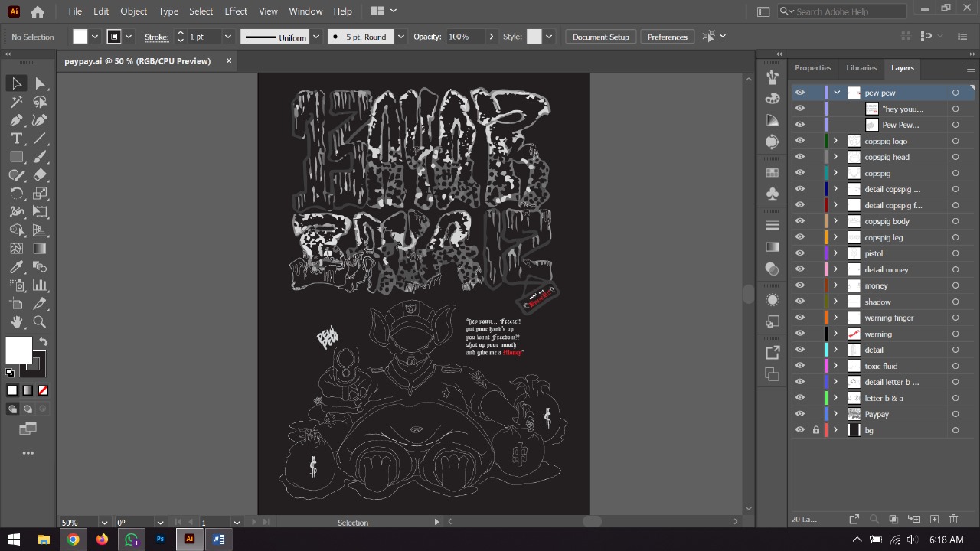Switch to the Properties tab
The width and height of the screenshot is (980, 551).
(812, 68)
